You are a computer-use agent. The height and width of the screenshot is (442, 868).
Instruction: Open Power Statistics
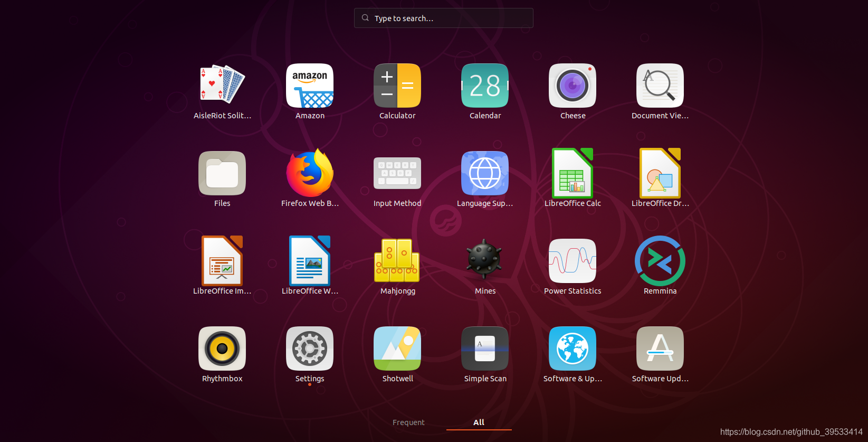point(573,261)
